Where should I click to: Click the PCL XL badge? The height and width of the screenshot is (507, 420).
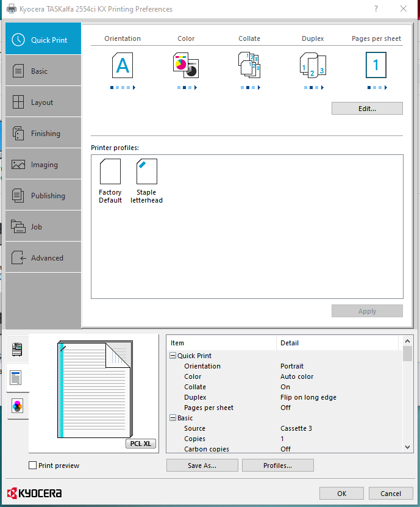(141, 444)
